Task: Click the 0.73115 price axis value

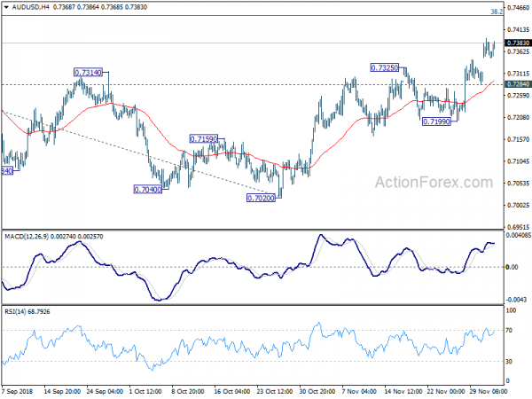Action: (x=518, y=74)
